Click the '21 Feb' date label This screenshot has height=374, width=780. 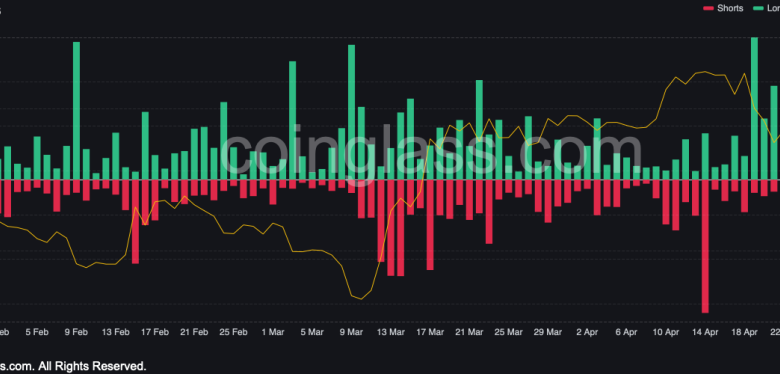[194, 332]
